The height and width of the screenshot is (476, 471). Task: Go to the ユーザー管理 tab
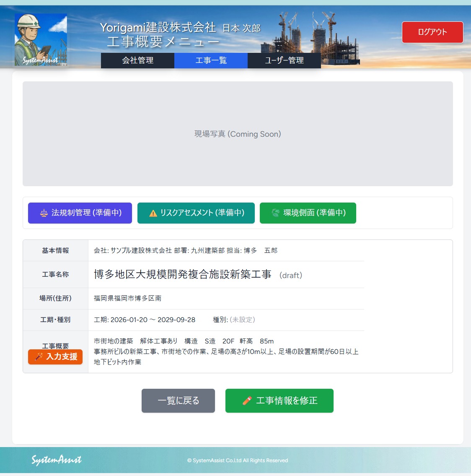point(284,60)
